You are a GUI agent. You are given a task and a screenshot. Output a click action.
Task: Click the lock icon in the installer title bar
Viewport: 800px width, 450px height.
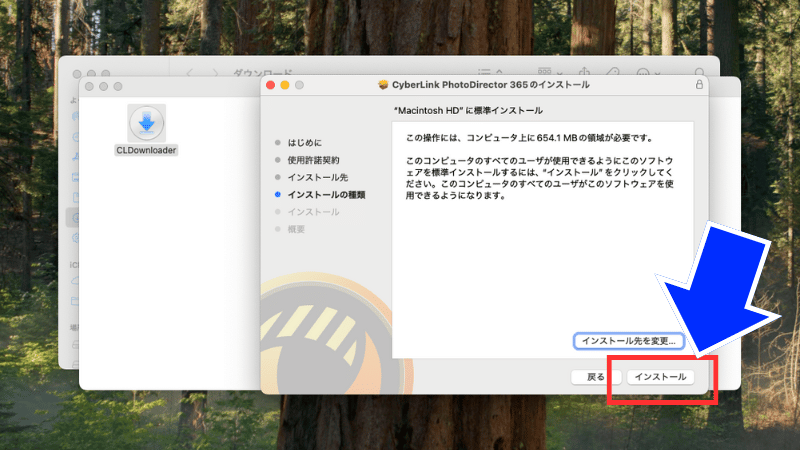coord(699,84)
